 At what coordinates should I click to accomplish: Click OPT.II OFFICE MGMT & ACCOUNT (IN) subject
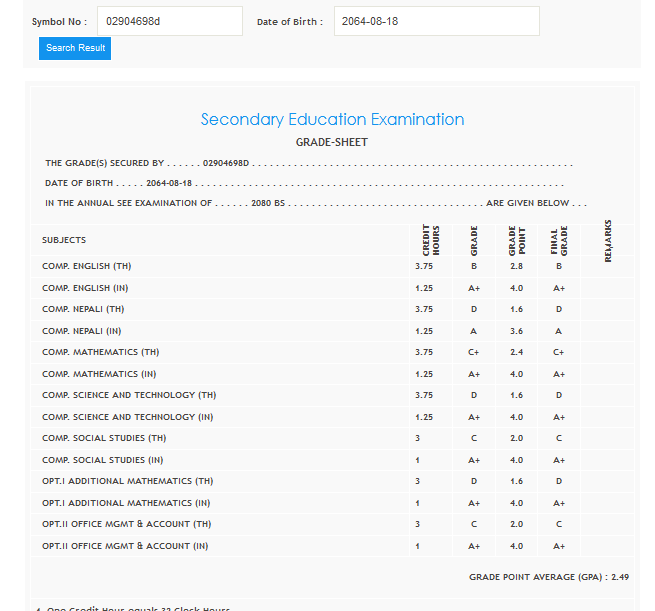pos(125,546)
